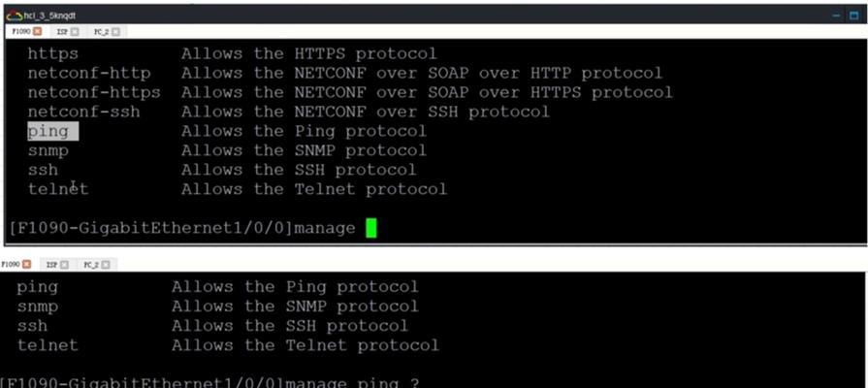Viewport: 868px width, 388px height.
Task: Open PC_2 tab above the 'manage ping ?' terminal
Action: 91,265
